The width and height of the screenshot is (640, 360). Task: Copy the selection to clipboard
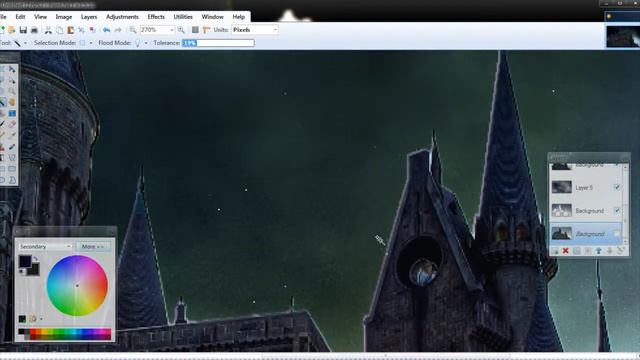coord(60,30)
